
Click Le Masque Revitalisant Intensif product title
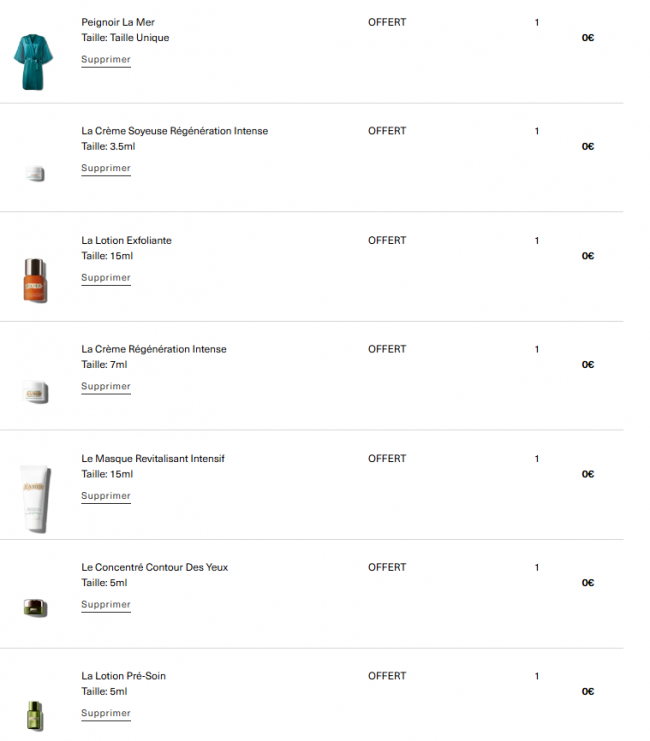pos(153,458)
